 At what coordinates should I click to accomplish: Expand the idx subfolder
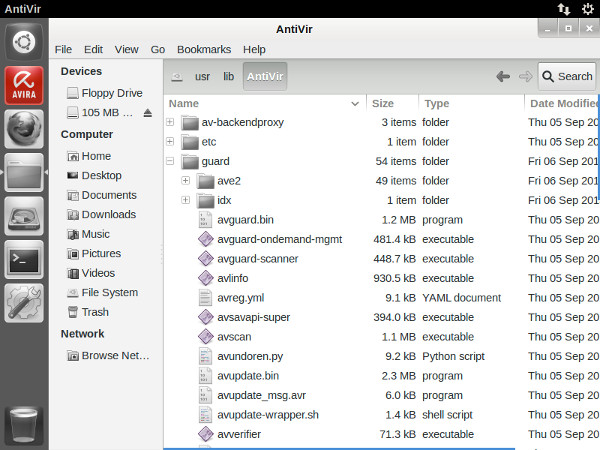(186, 200)
